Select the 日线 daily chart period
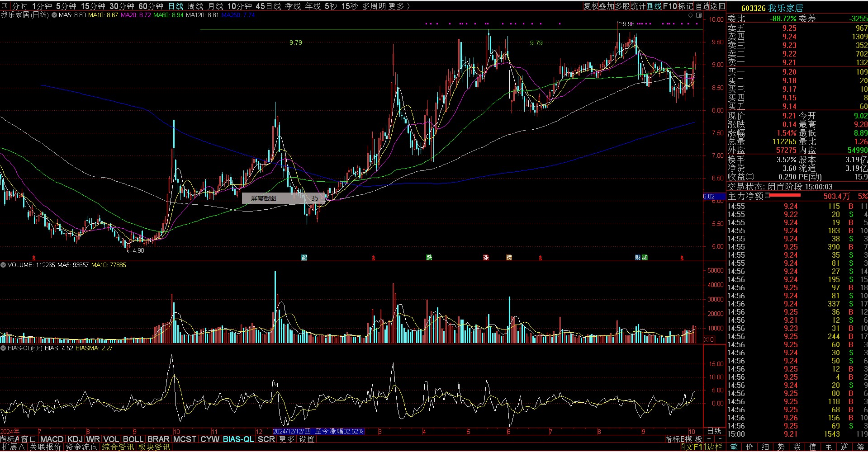The height and width of the screenshot is (452, 868). (175, 6)
